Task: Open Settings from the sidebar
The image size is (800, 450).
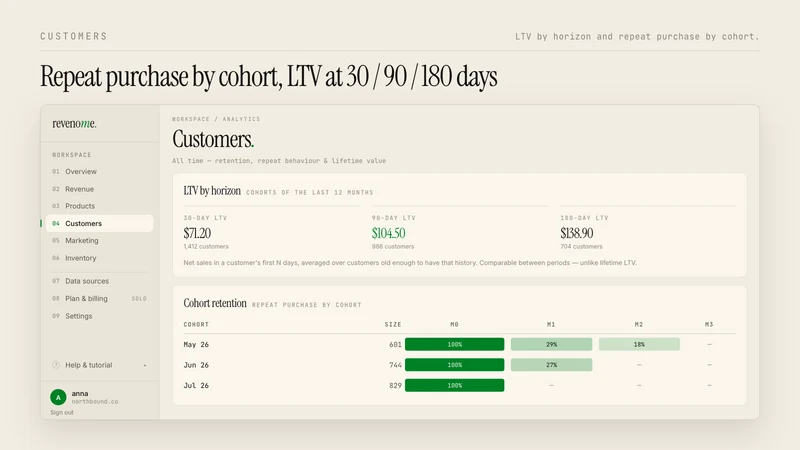Action: coord(99,316)
